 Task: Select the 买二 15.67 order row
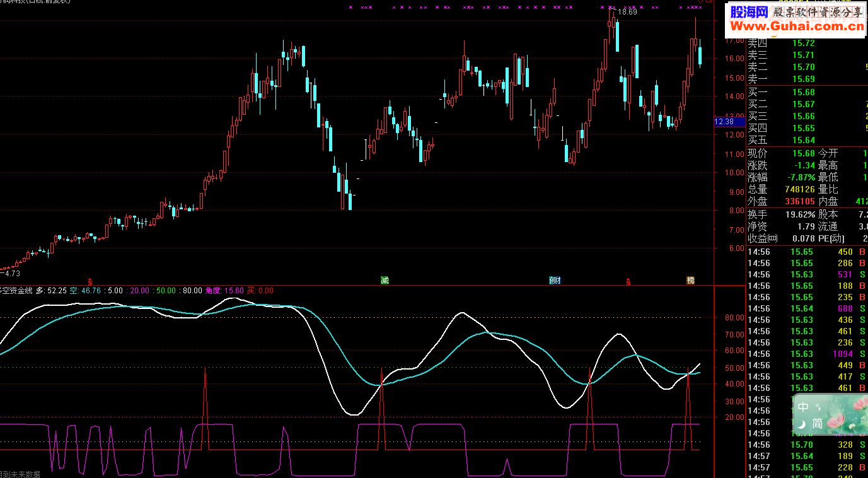point(807,104)
